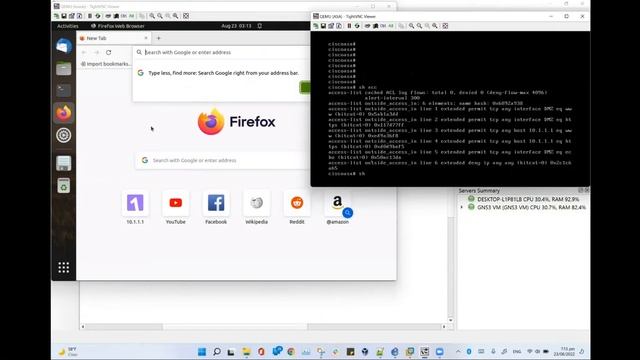640x360 pixels.
Task: Open Windows Start menu
Action: click(x=202, y=352)
